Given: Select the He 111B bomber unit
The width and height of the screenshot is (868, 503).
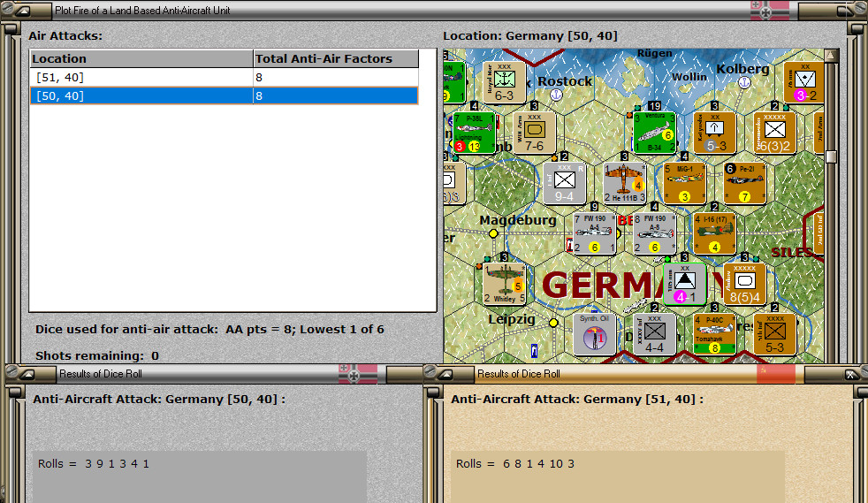Looking at the screenshot, I should pyautogui.click(x=624, y=183).
